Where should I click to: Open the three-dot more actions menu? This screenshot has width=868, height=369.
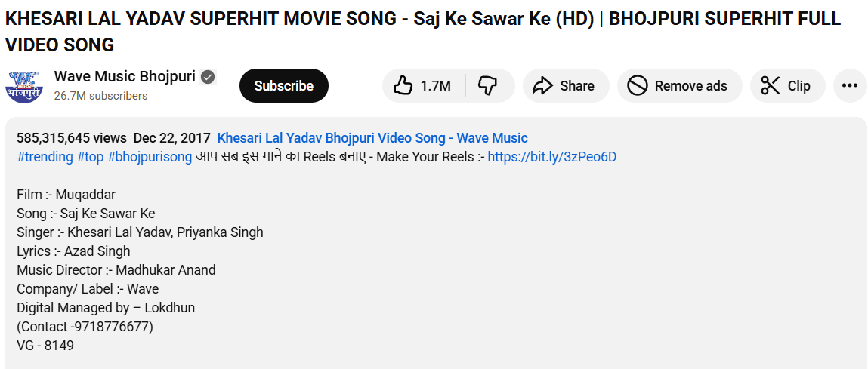(850, 86)
